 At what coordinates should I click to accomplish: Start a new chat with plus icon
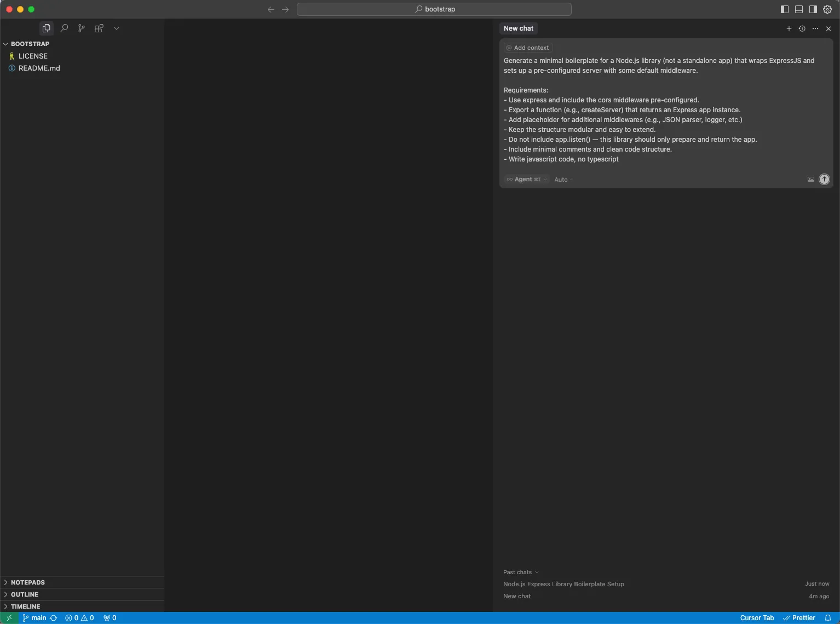tap(789, 28)
